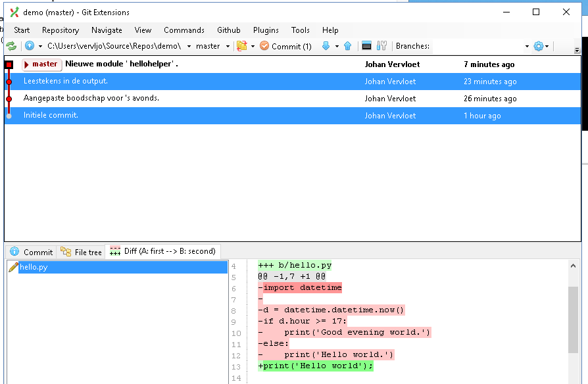588x384 pixels.
Task: Click the pencil modified icon beside hello.py
Action: 13,267
